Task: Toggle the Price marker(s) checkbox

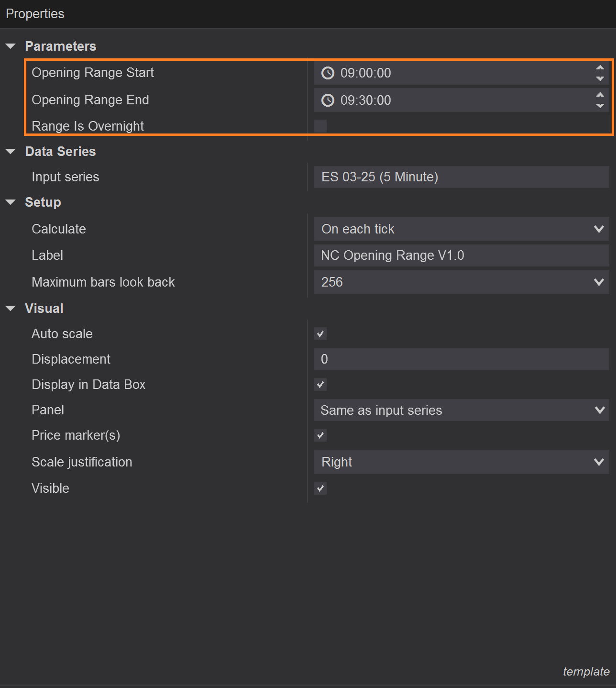Action: 320,435
